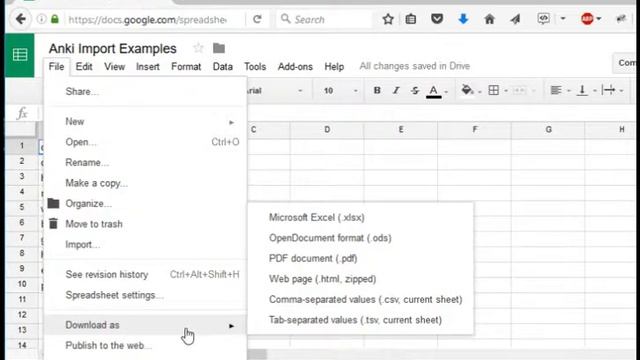Image resolution: width=640 pixels, height=360 pixels.
Task: Expand the New submenu arrow
Action: click(231, 122)
